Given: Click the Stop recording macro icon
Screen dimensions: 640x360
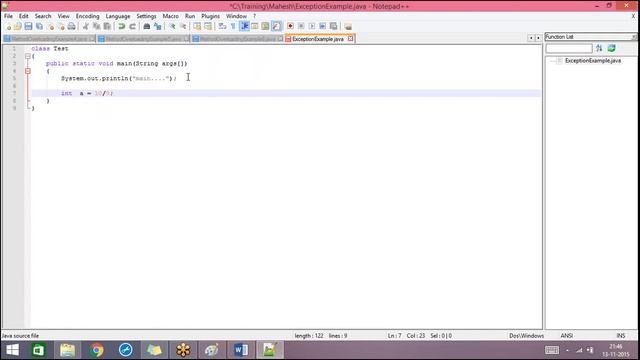Looking at the screenshot, I should [x=301, y=27].
